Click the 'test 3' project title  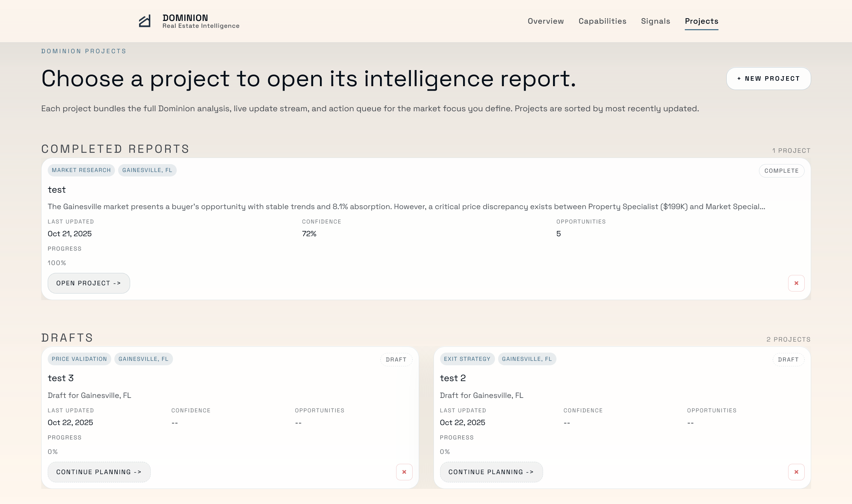coord(61,378)
